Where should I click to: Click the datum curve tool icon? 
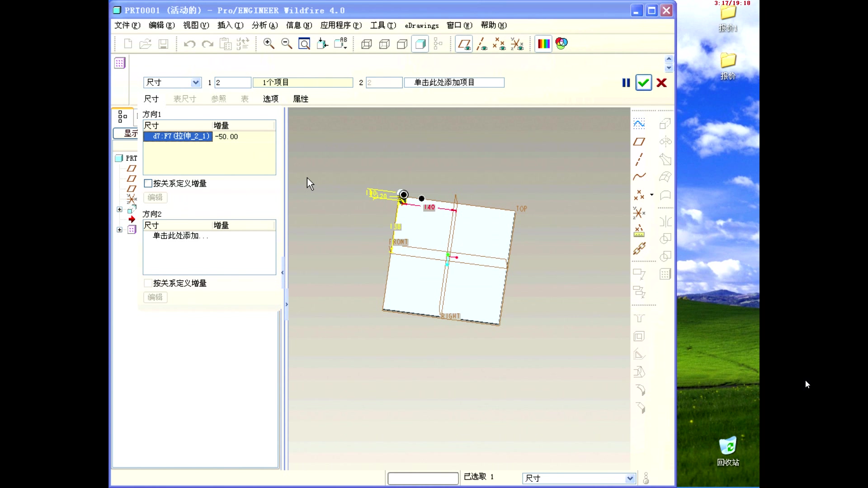pyautogui.click(x=639, y=177)
